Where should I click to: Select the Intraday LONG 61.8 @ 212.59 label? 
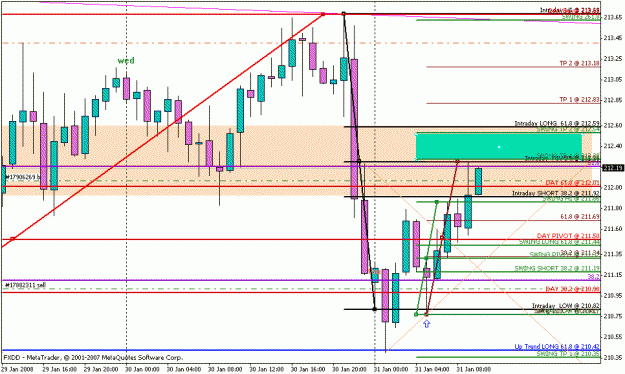pyautogui.click(x=557, y=123)
